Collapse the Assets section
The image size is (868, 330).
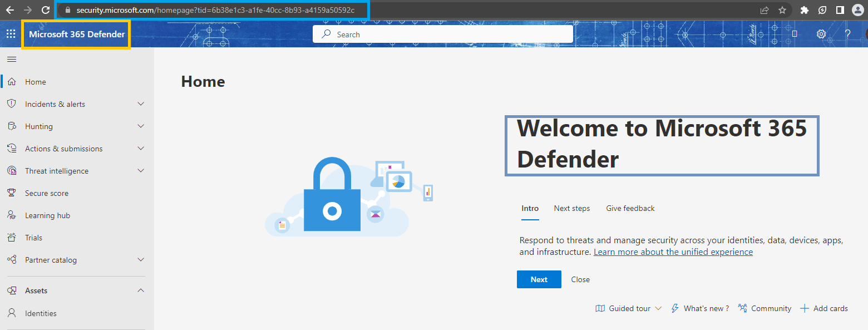[141, 290]
